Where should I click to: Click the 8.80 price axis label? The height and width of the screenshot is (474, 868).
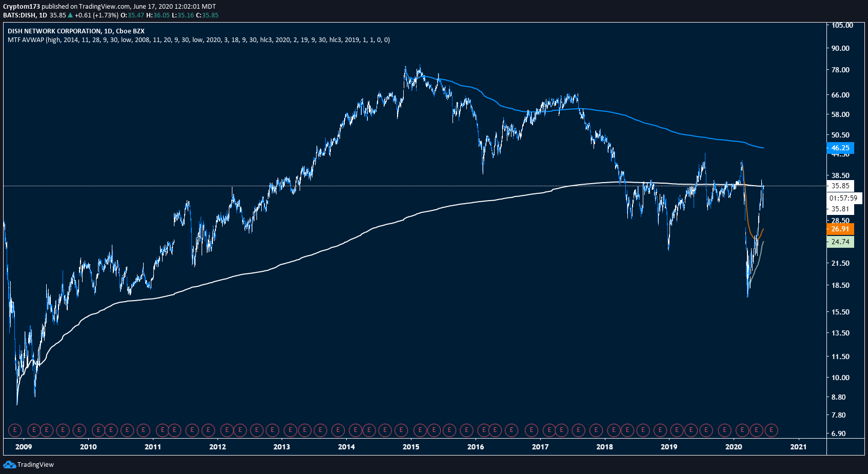838,397
